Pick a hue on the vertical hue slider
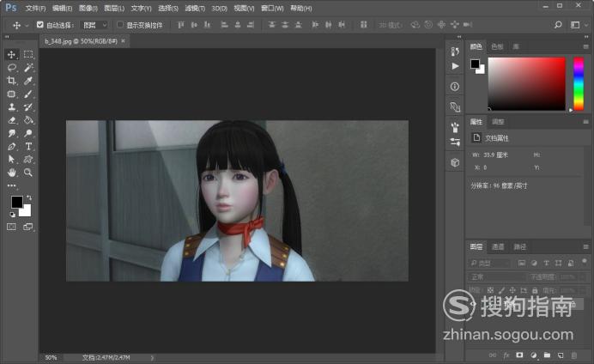Image resolution: width=594 pixels, height=364 pixels. (x=579, y=84)
